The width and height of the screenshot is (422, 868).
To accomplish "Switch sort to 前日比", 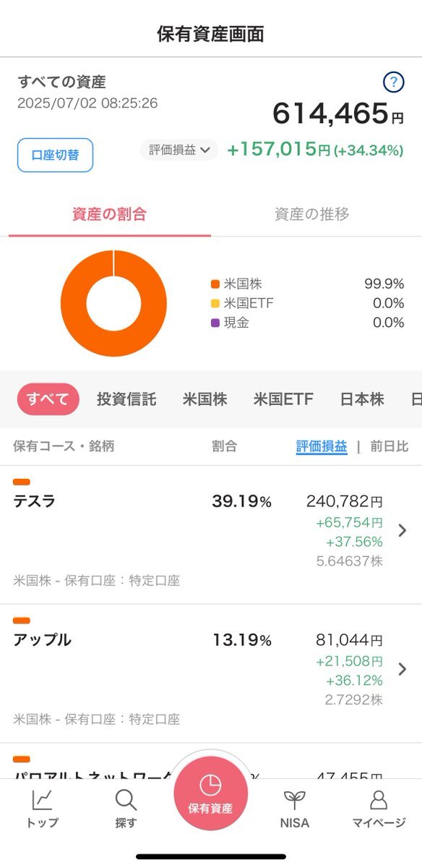I will [389, 446].
